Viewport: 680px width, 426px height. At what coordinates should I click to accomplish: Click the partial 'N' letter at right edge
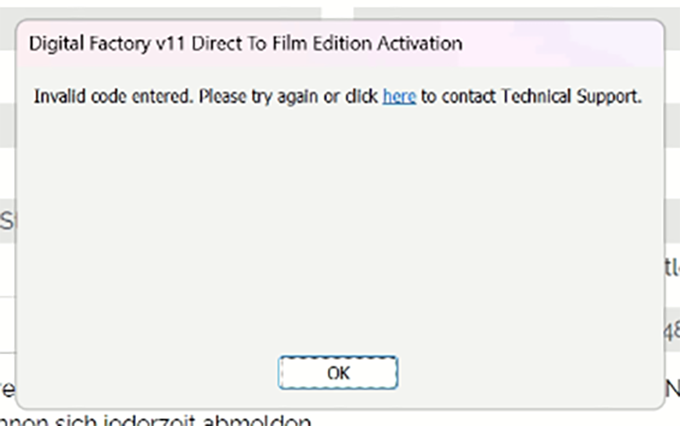pos(673,383)
